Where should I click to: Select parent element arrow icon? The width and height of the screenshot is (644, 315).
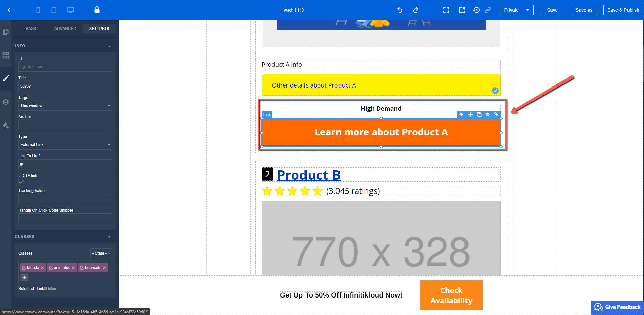point(461,115)
